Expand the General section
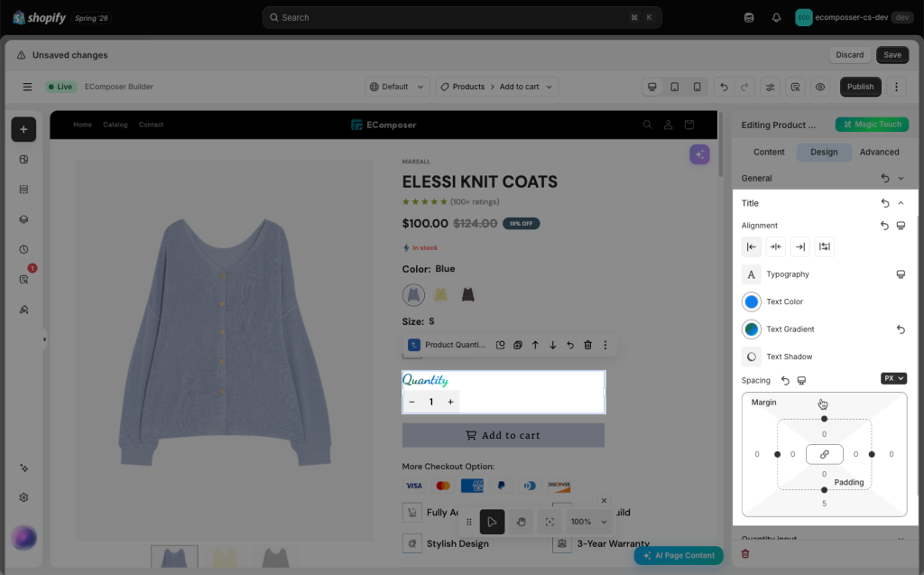 point(901,178)
